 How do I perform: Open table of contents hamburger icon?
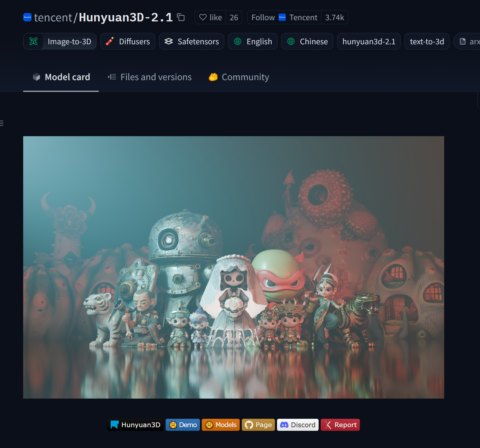point(2,123)
